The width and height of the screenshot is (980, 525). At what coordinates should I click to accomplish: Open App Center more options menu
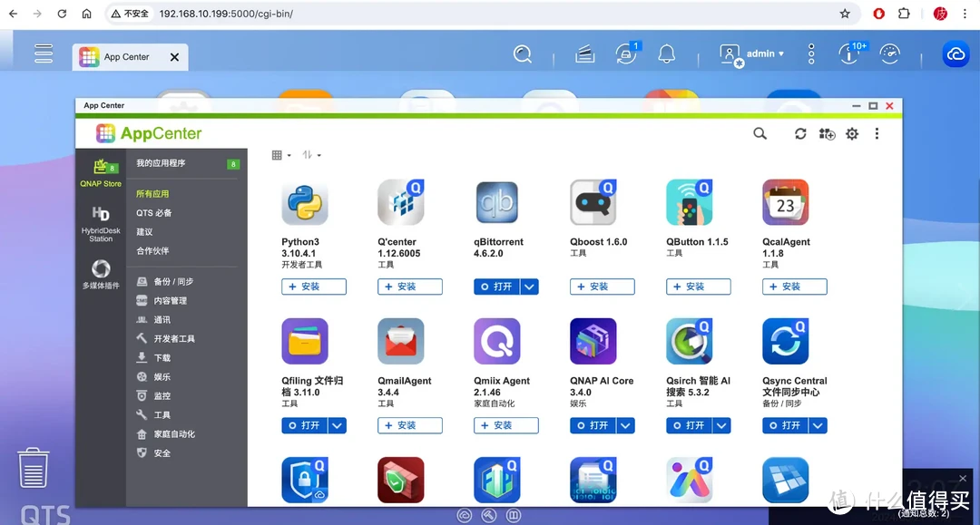click(877, 133)
